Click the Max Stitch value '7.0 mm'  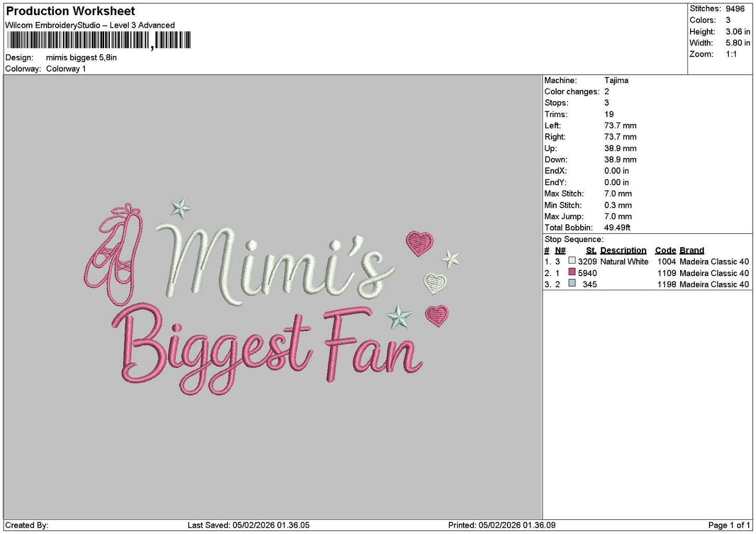pos(618,194)
